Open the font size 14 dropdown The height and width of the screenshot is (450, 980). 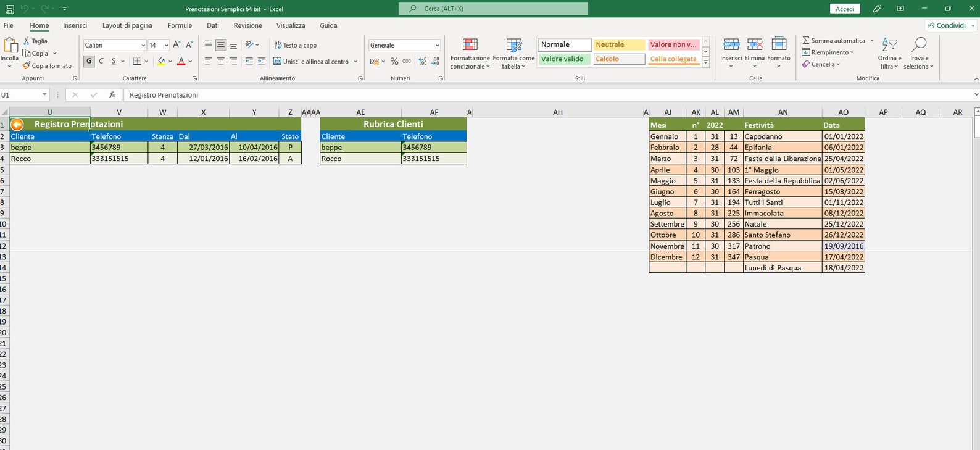click(167, 45)
